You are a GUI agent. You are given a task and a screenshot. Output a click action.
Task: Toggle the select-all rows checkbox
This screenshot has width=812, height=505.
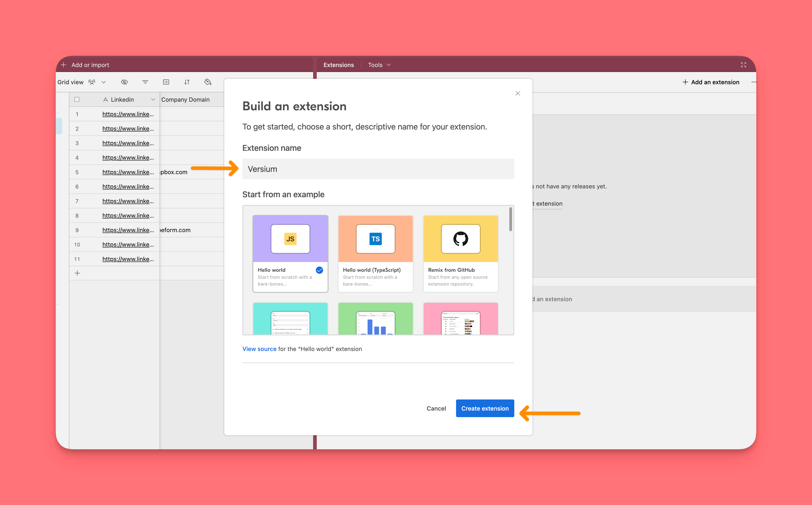(77, 100)
